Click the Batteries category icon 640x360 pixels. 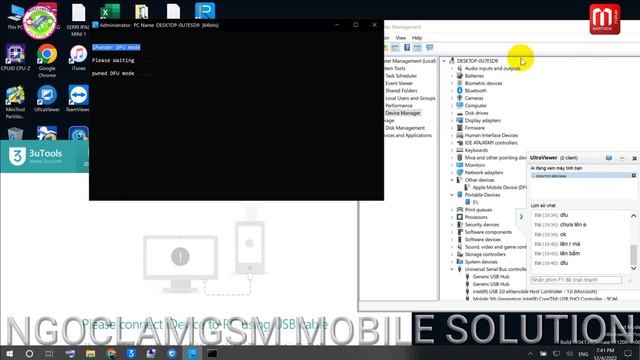460,76
